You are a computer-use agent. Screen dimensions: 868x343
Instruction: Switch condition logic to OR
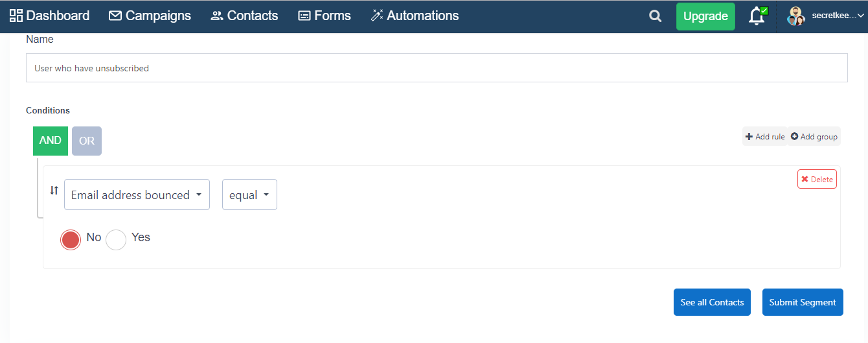coord(87,141)
